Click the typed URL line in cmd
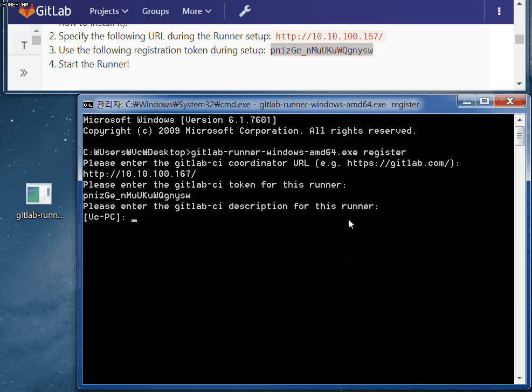The height and width of the screenshot is (392, 532). click(140, 174)
